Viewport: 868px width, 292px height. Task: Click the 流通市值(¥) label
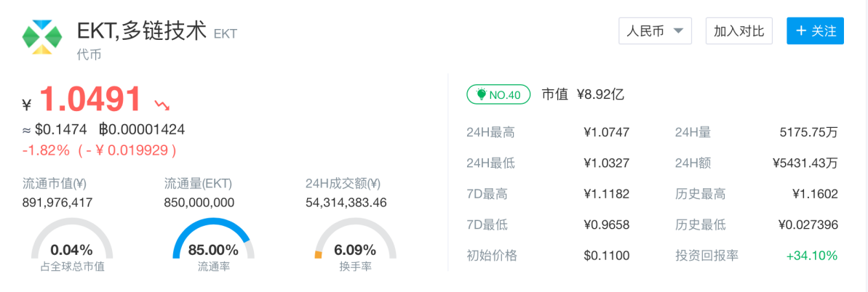(55, 184)
